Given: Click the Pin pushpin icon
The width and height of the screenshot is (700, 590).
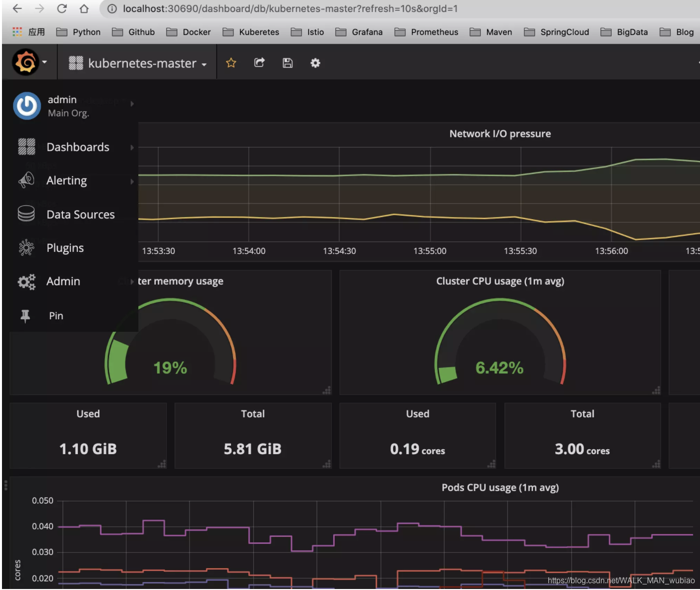Looking at the screenshot, I should click(25, 316).
